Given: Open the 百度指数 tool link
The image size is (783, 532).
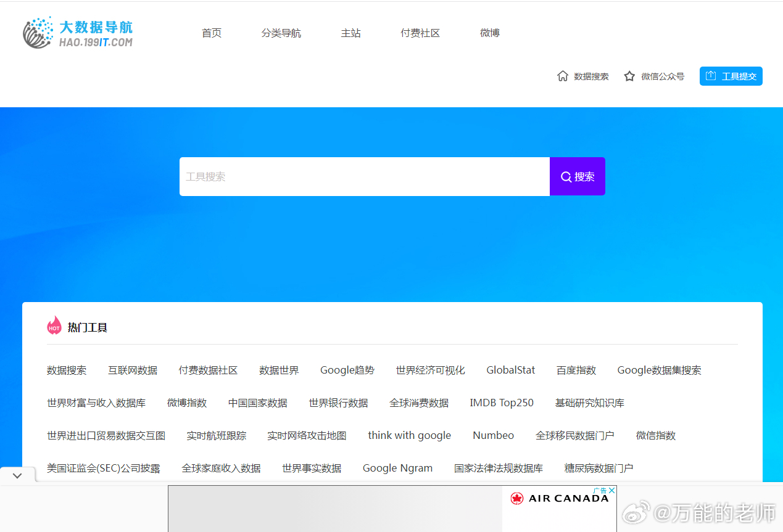Looking at the screenshot, I should pyautogui.click(x=576, y=370).
